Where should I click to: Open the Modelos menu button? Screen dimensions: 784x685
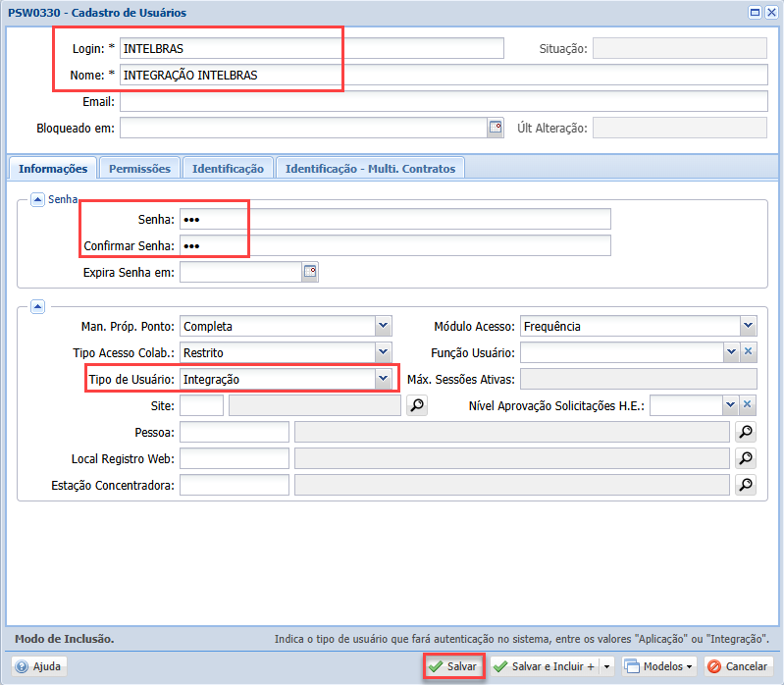(660, 666)
